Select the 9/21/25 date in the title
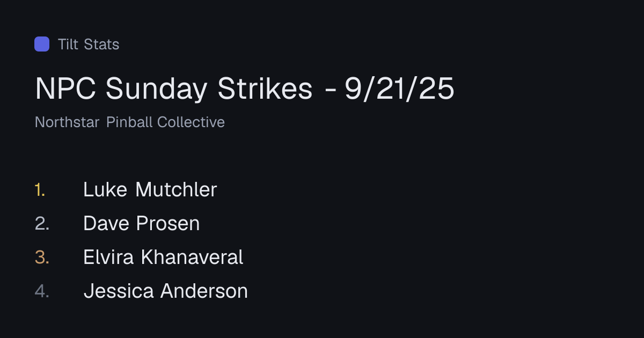This screenshot has height=338, width=644. (399, 89)
